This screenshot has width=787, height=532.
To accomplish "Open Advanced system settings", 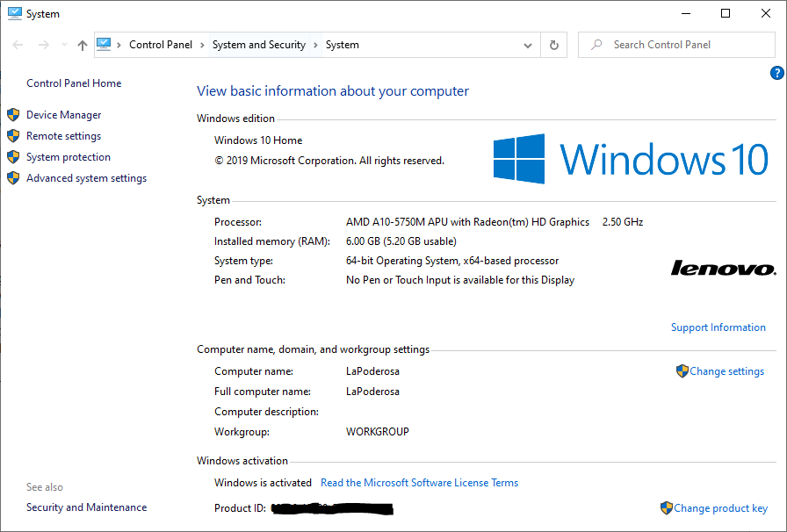I will click(86, 178).
